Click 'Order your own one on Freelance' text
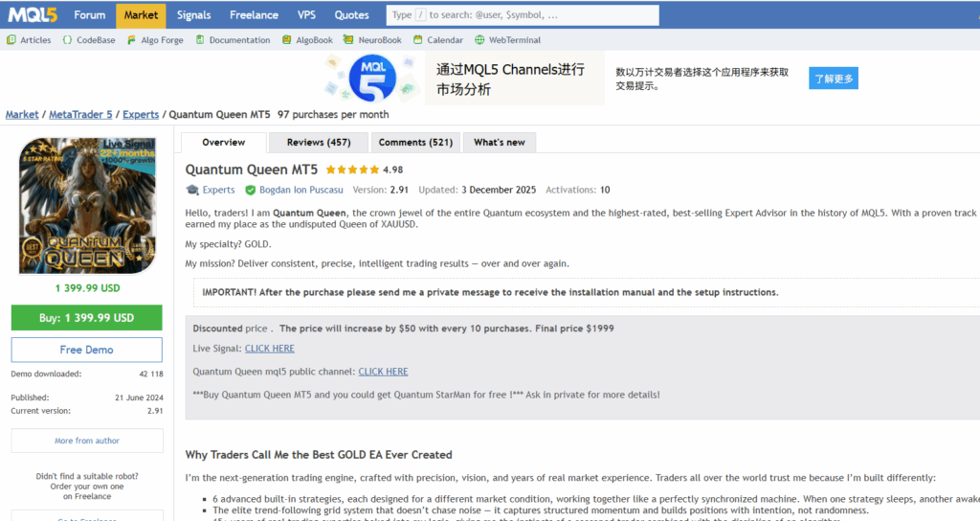The width and height of the screenshot is (980, 521). point(87,491)
